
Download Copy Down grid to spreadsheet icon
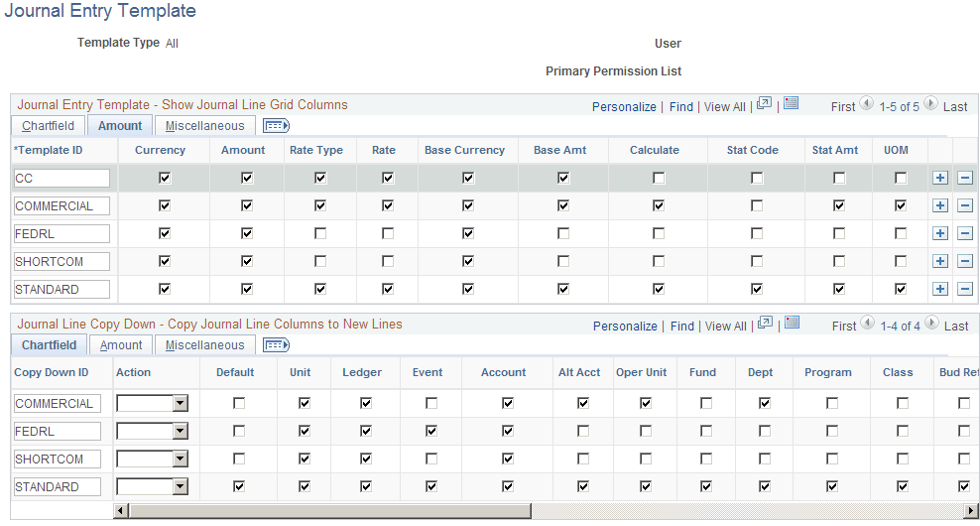[793, 323]
